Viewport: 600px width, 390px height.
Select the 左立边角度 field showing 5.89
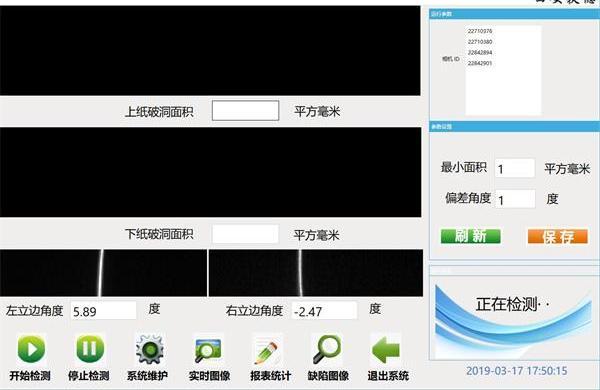[x=104, y=311]
